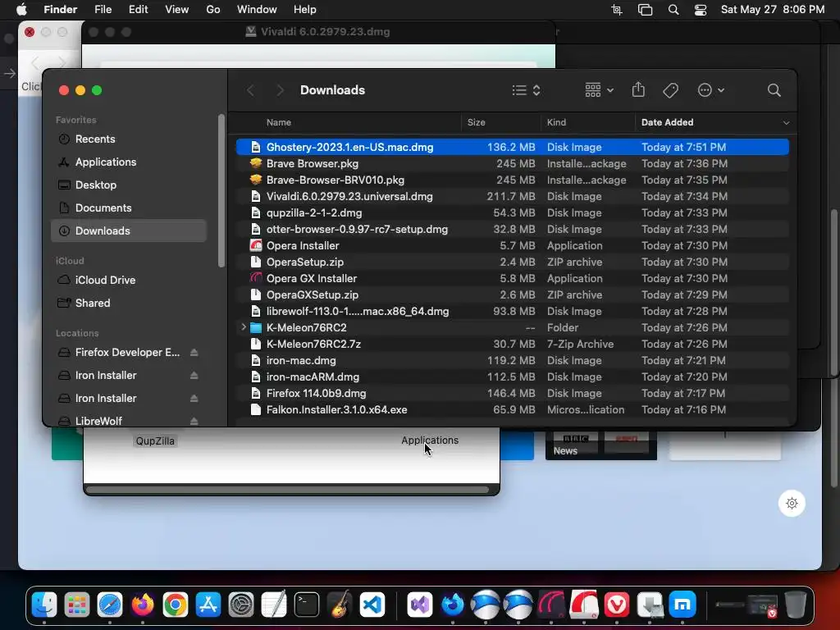Go back with the Finder back arrow

pos(250,90)
